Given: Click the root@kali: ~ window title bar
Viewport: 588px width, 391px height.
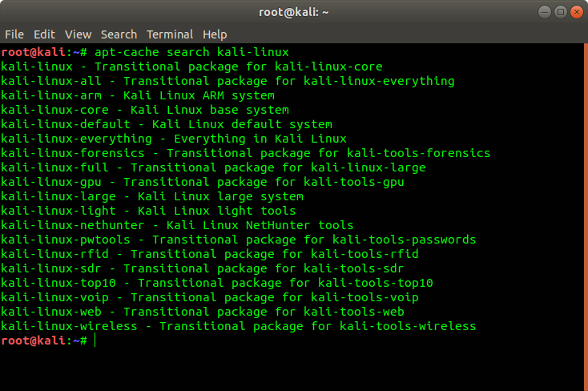Looking at the screenshot, I should click(294, 12).
